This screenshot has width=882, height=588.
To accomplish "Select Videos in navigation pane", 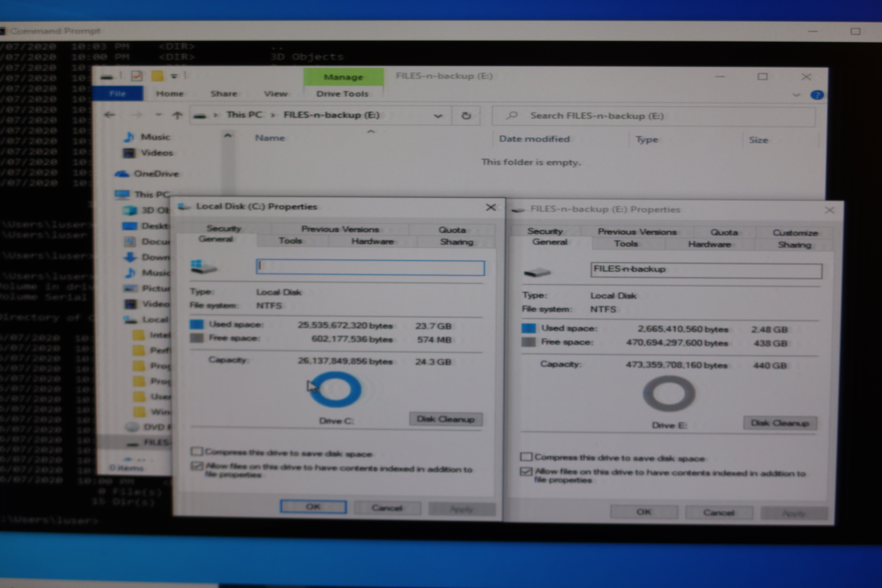I will click(156, 153).
